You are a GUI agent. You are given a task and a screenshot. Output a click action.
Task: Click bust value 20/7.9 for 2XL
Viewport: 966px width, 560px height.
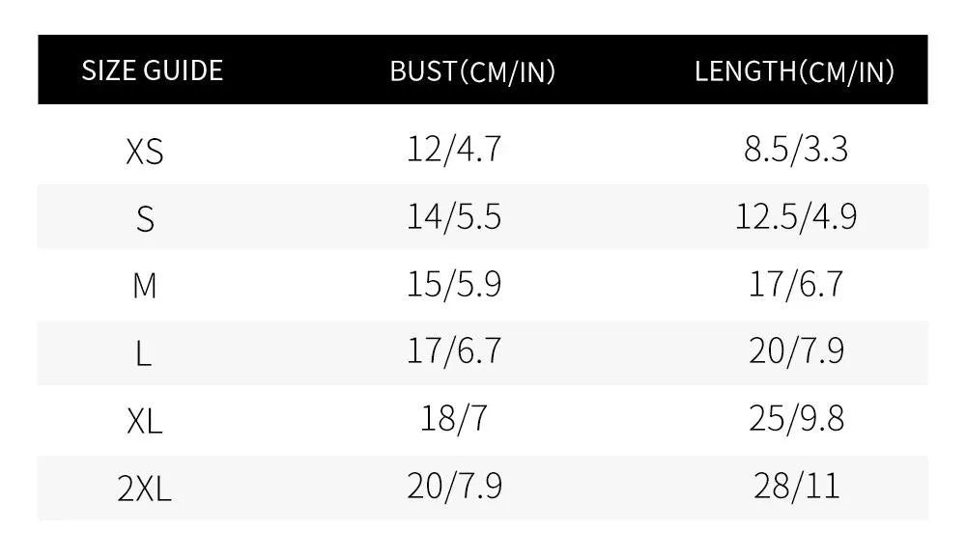tap(455, 486)
